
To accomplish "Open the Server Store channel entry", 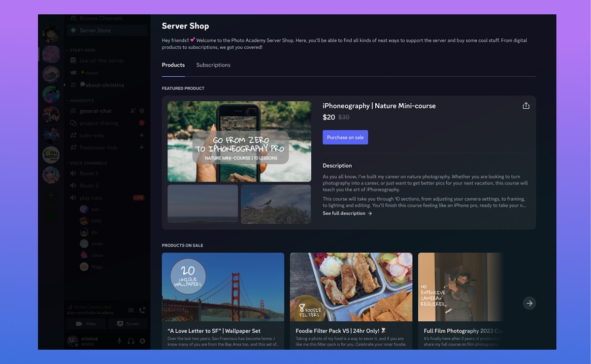I will coord(107,30).
